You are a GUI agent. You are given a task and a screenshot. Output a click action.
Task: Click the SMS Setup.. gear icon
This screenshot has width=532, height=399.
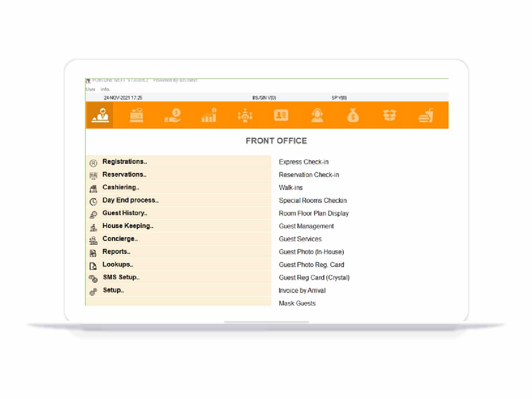(93, 279)
